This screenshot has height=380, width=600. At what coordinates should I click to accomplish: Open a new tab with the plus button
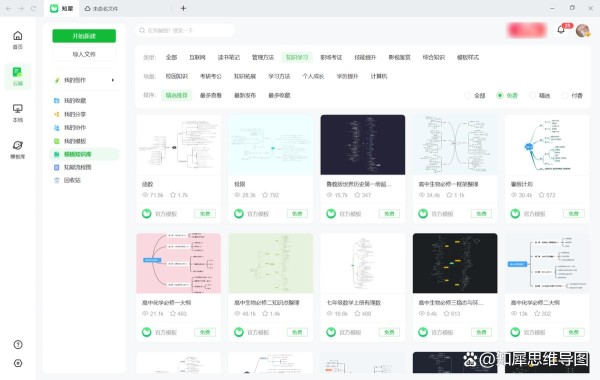[x=183, y=8]
